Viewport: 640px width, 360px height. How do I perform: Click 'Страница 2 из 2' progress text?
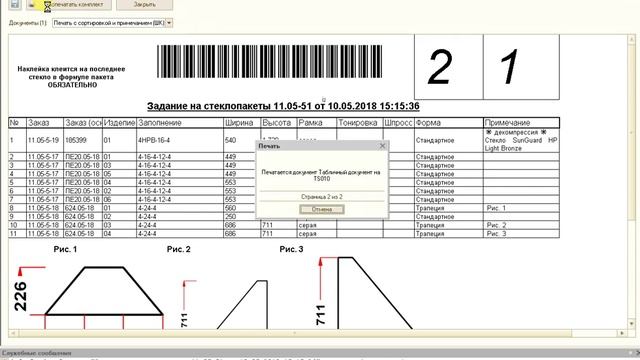tap(322, 197)
